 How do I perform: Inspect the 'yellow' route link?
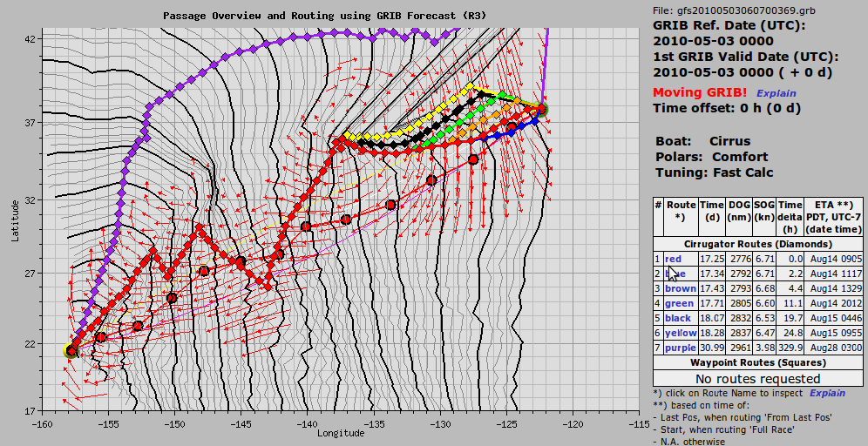click(681, 333)
